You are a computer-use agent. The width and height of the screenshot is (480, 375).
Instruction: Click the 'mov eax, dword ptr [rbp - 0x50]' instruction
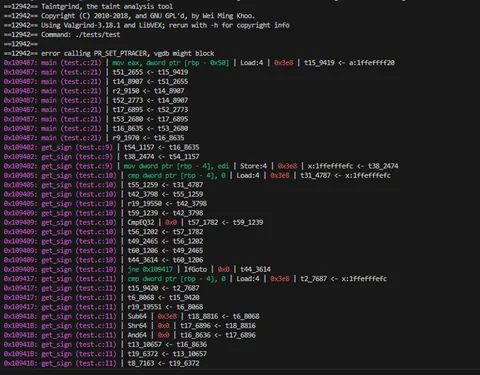(170, 63)
